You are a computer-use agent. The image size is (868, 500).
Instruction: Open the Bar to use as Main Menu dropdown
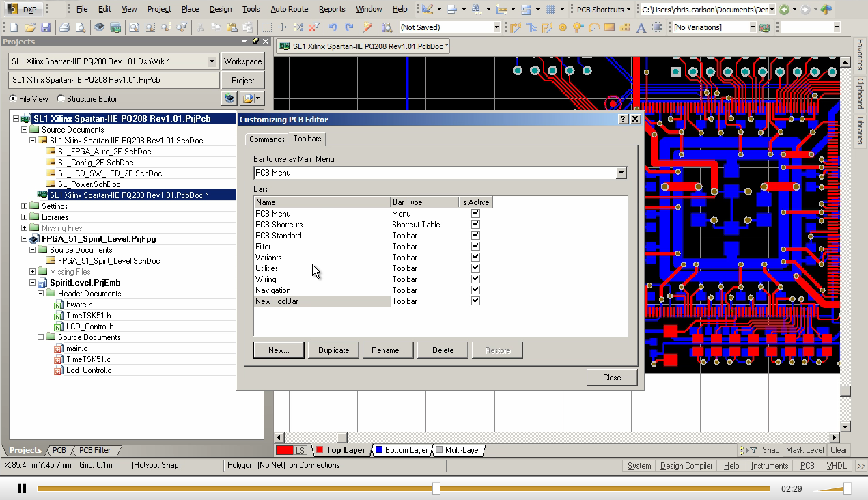(621, 173)
